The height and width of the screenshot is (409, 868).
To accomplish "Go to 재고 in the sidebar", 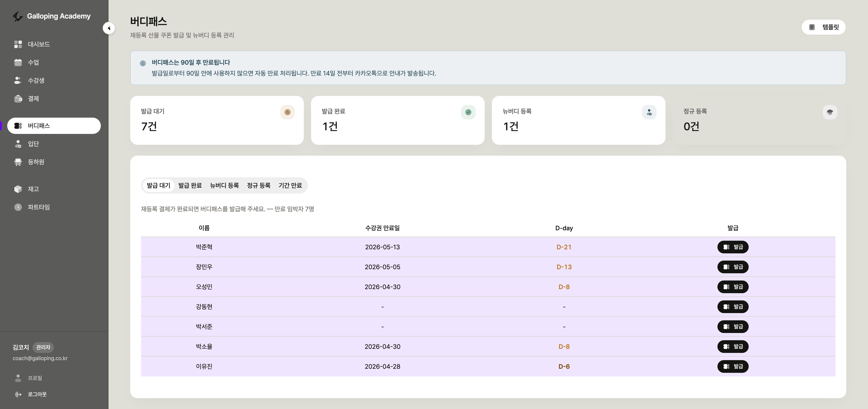I will click(x=54, y=189).
